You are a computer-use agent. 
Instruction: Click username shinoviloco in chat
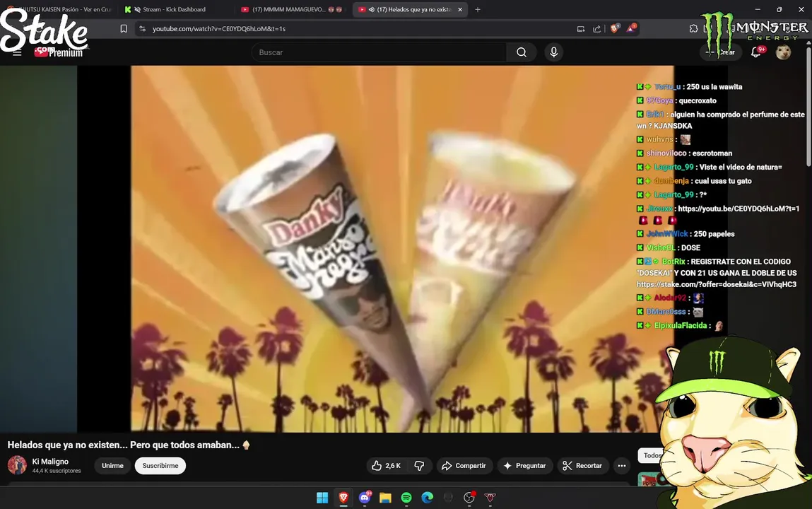tap(666, 153)
